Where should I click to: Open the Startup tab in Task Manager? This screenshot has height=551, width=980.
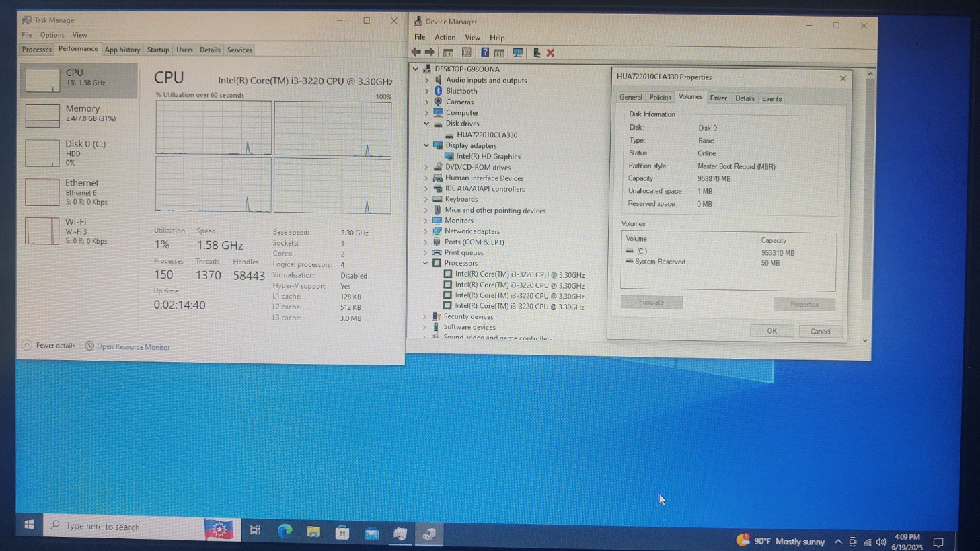pyautogui.click(x=158, y=50)
